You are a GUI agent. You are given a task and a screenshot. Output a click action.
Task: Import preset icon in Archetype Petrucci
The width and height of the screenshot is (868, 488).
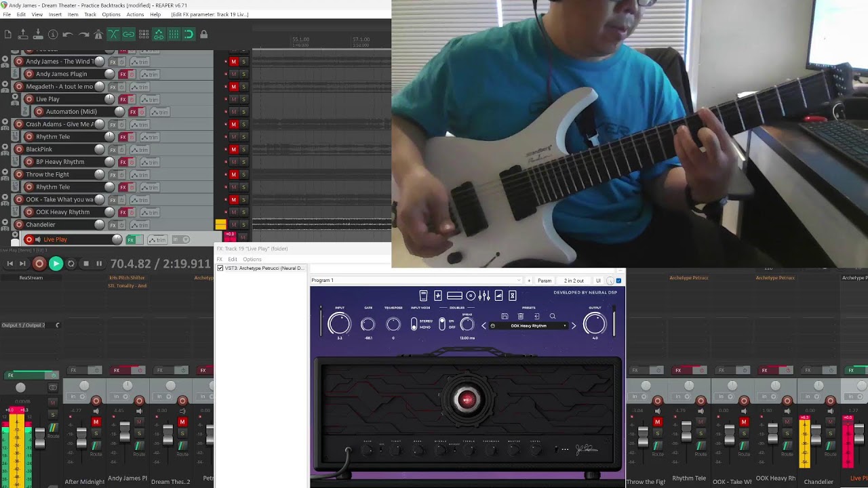(536, 317)
